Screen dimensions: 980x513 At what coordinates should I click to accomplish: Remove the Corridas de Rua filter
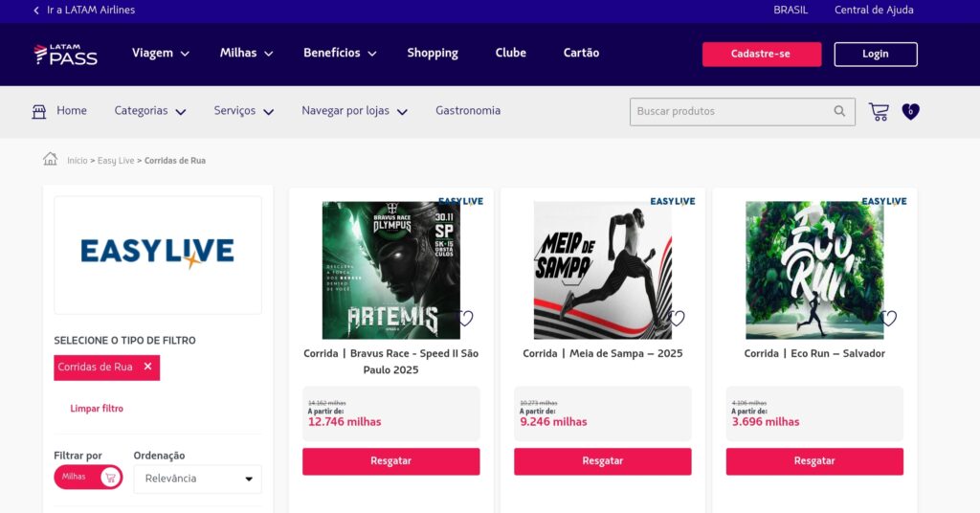pyautogui.click(x=147, y=367)
